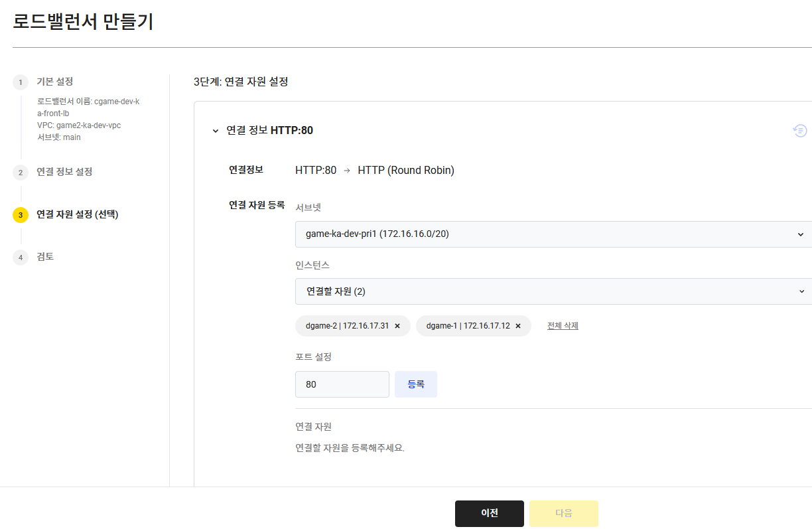Remove the dgame-2 | 172.16.17.31 instance chip
The width and height of the screenshot is (812, 529).
pos(397,326)
